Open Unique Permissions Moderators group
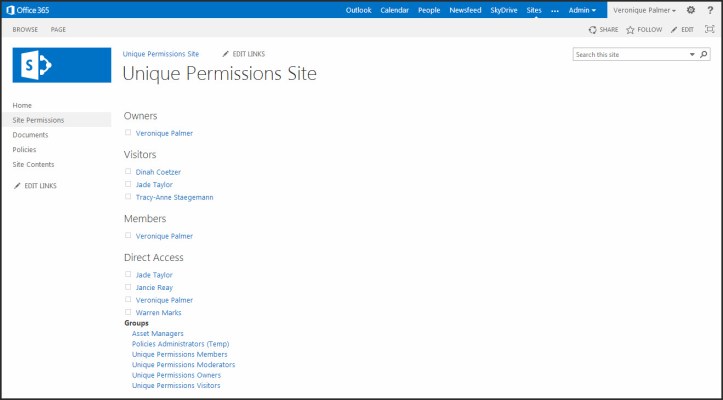This screenshot has height=400, width=723. coord(184,364)
